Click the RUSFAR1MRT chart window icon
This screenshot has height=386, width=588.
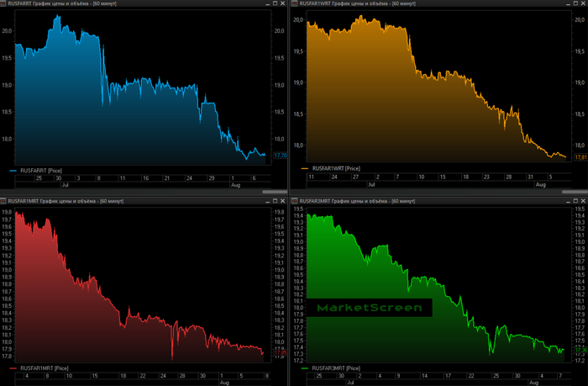(x=4, y=201)
